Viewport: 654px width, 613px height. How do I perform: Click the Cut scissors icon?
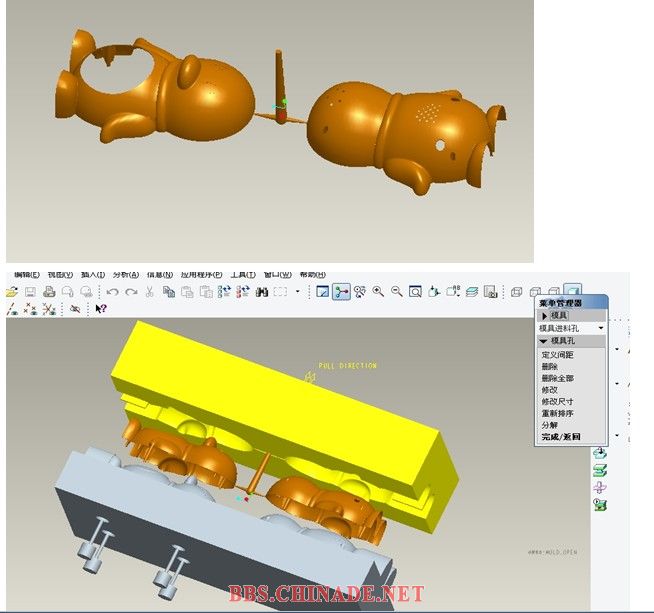[x=149, y=292]
